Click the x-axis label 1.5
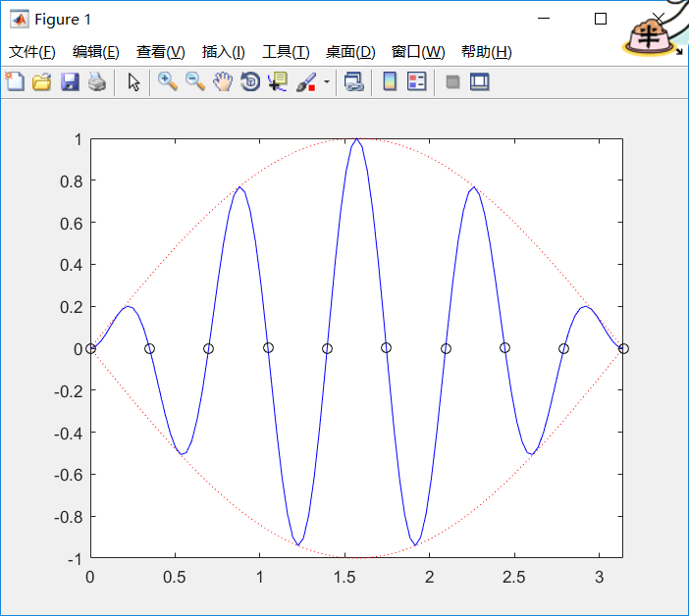The width and height of the screenshot is (689, 616). click(344, 577)
